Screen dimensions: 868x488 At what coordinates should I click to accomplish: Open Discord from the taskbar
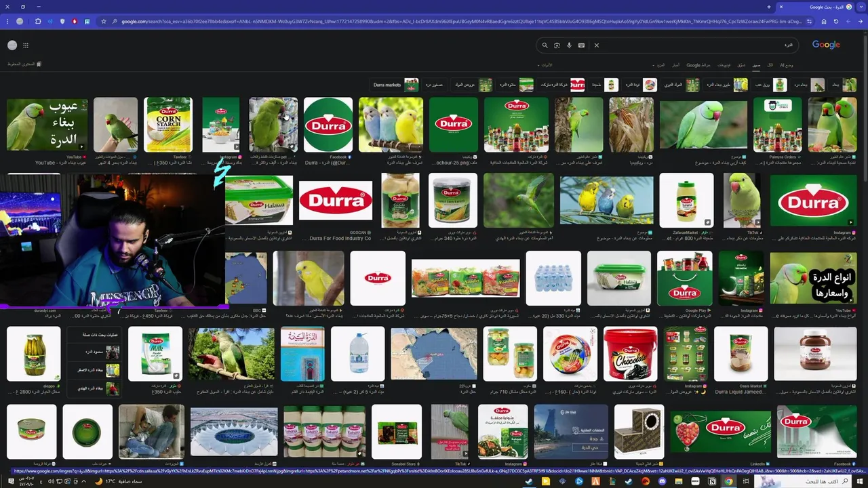click(662, 481)
